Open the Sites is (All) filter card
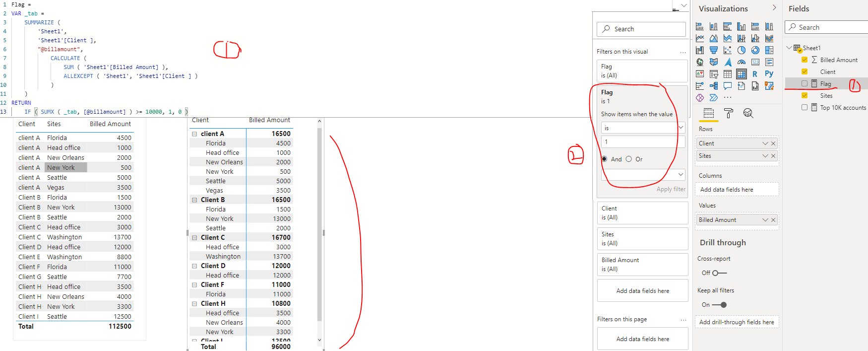The image size is (868, 351). point(642,238)
